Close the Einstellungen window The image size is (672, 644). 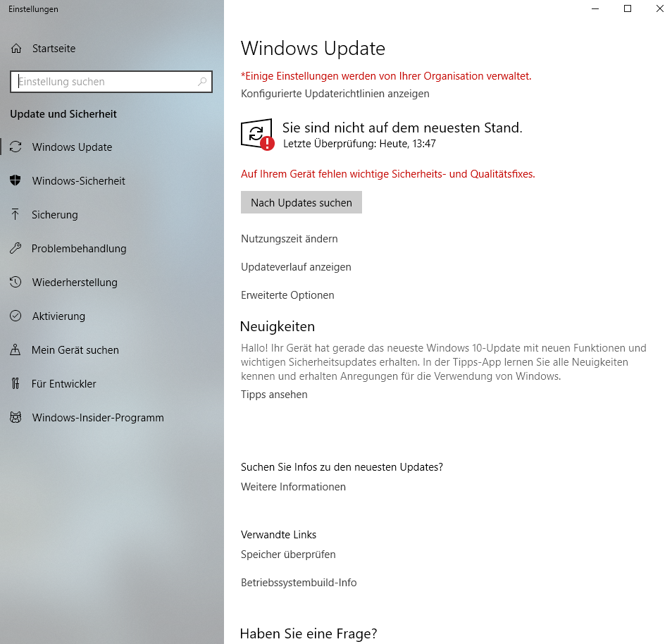click(659, 8)
